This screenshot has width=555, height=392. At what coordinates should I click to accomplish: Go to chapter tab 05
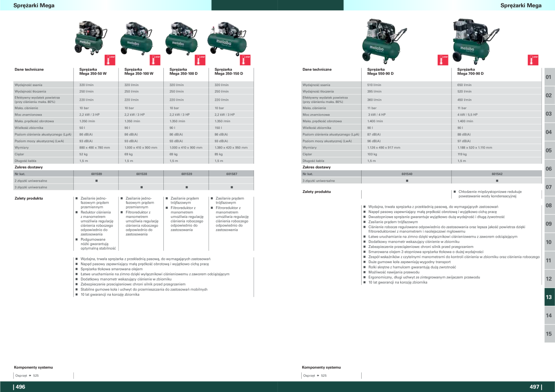point(549,150)
